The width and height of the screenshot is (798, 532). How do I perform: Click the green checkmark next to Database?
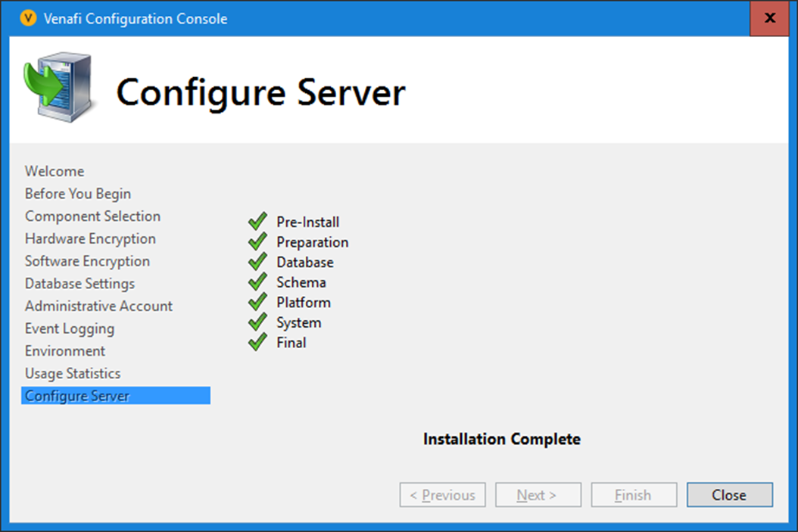(257, 262)
